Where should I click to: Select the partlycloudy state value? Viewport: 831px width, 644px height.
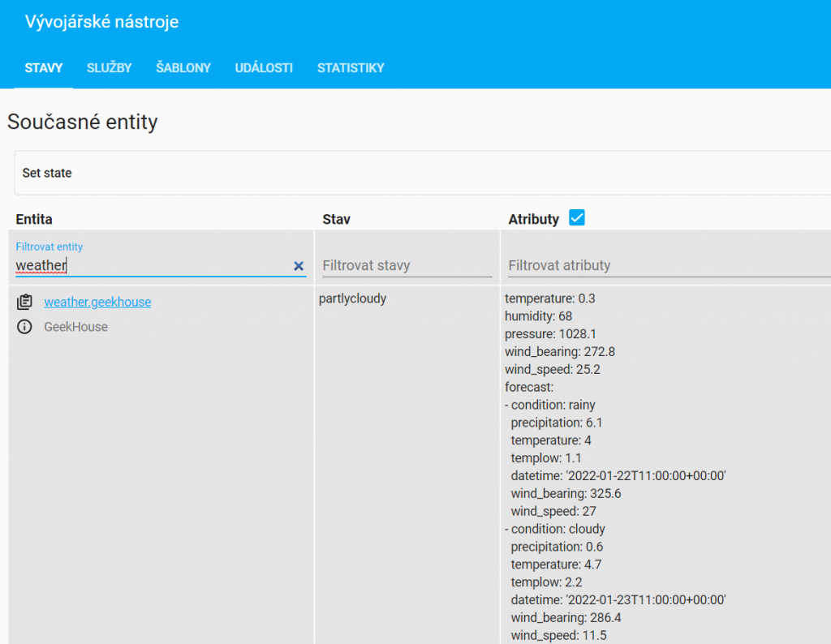352,298
